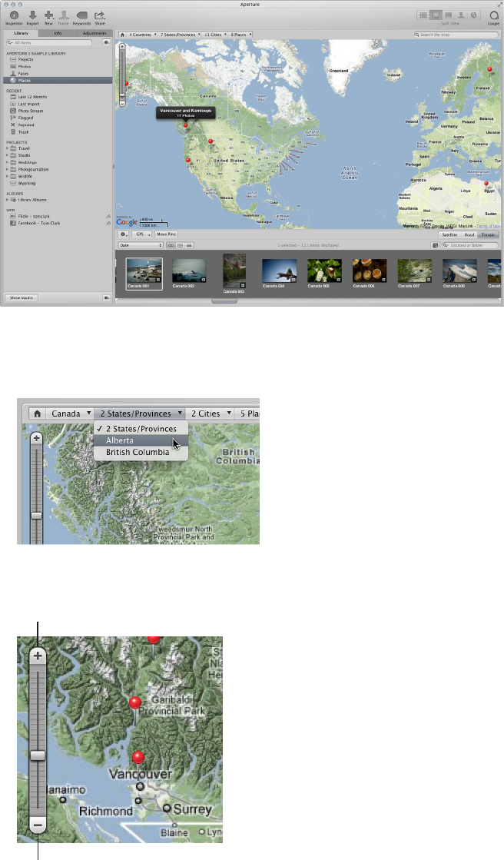
Task: Switch map to Terrain view
Action: (488, 234)
